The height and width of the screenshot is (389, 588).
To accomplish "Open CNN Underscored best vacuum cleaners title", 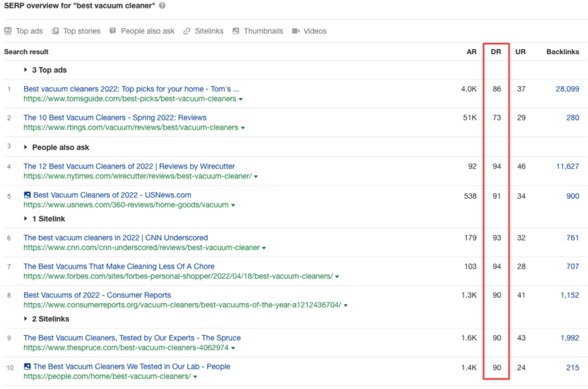I will [x=115, y=238].
